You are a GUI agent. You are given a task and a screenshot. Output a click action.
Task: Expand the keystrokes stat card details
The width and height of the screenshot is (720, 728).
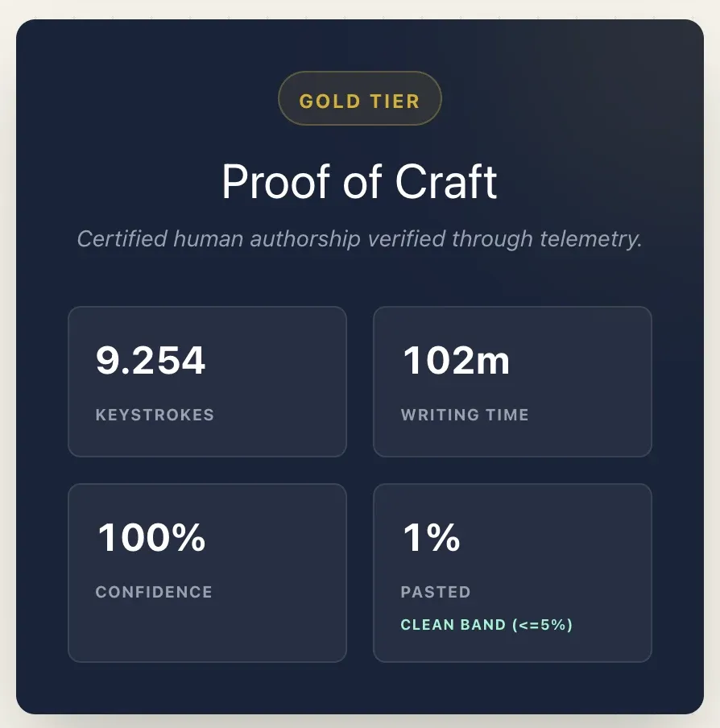coord(207,381)
